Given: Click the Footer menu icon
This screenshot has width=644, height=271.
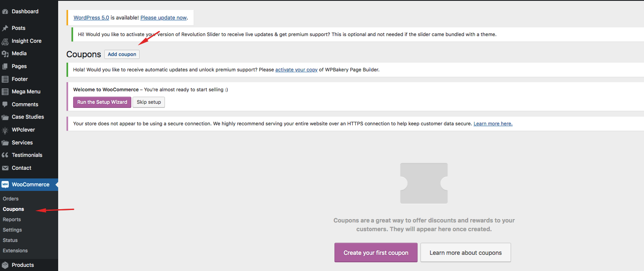Looking at the screenshot, I should 5,79.
